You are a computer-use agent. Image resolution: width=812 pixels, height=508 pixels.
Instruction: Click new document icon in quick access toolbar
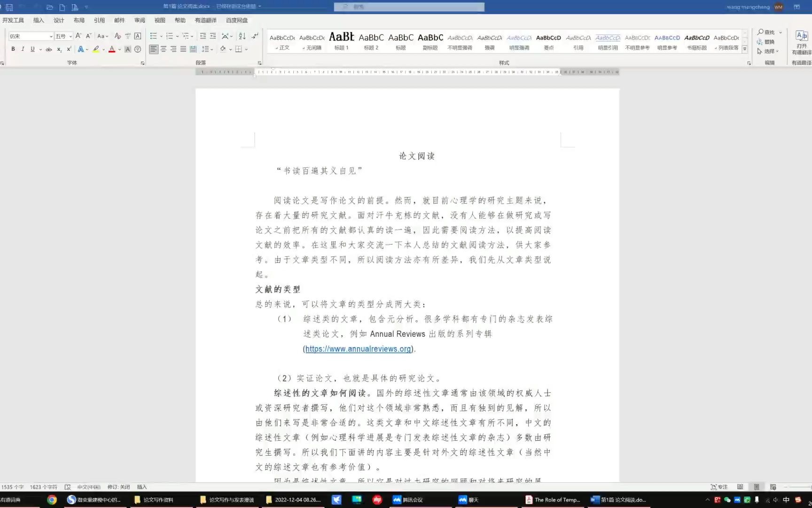[62, 7]
